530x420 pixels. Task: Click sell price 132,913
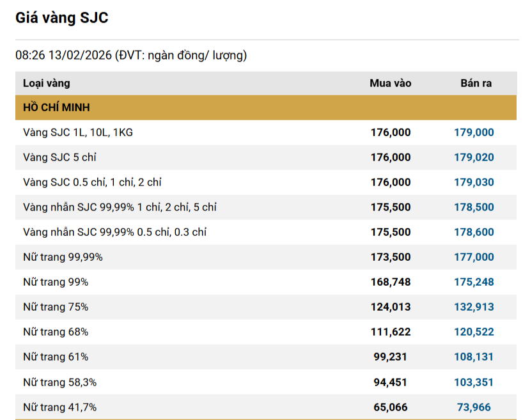(474, 307)
